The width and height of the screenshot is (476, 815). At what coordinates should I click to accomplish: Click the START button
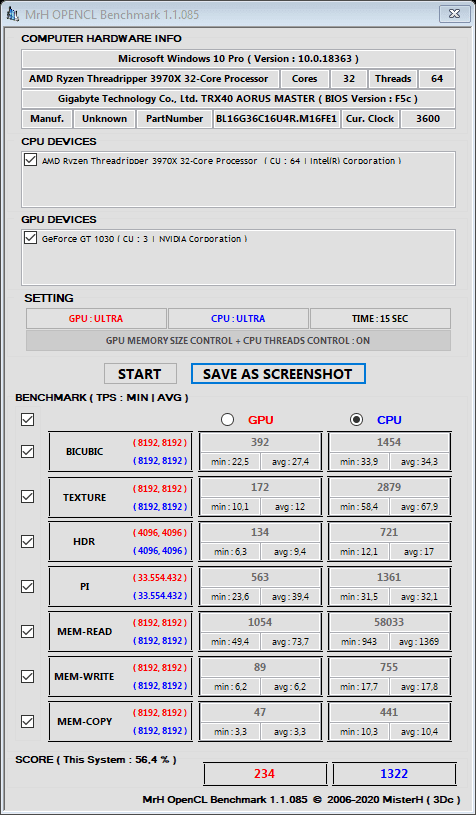(140, 374)
